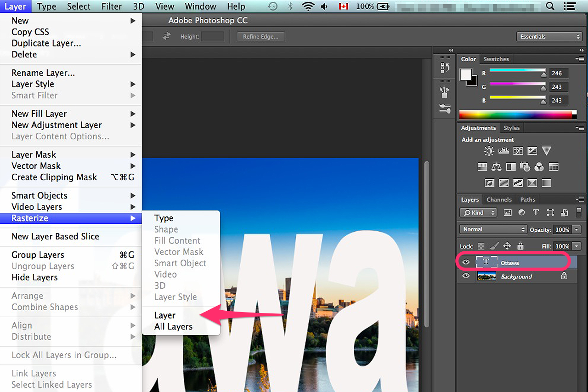Open the Essentials workspace dropdown
Screen dimensions: 588x392
[x=549, y=37]
